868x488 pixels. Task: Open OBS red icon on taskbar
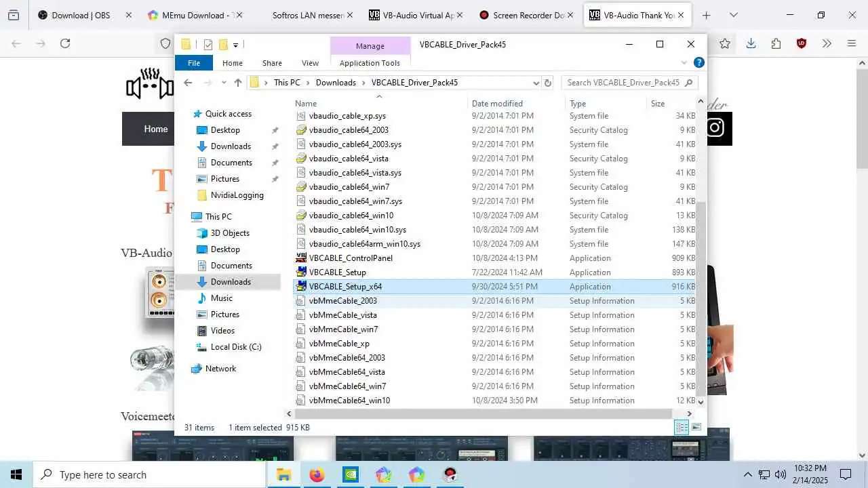(x=450, y=474)
